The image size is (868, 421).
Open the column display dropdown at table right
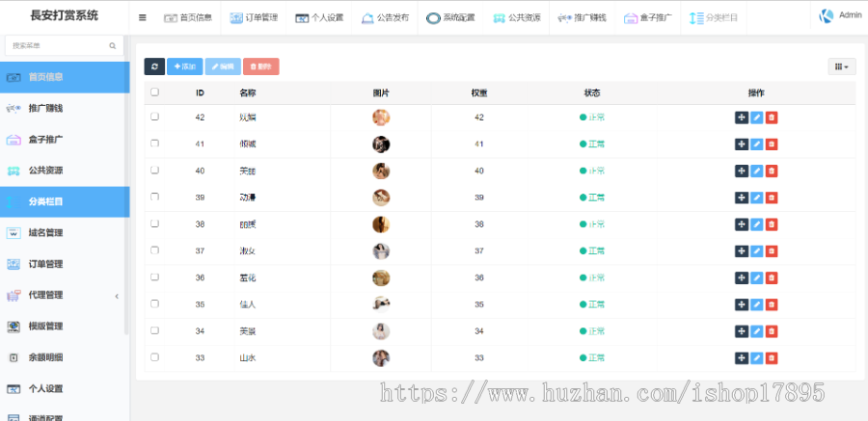tap(841, 66)
